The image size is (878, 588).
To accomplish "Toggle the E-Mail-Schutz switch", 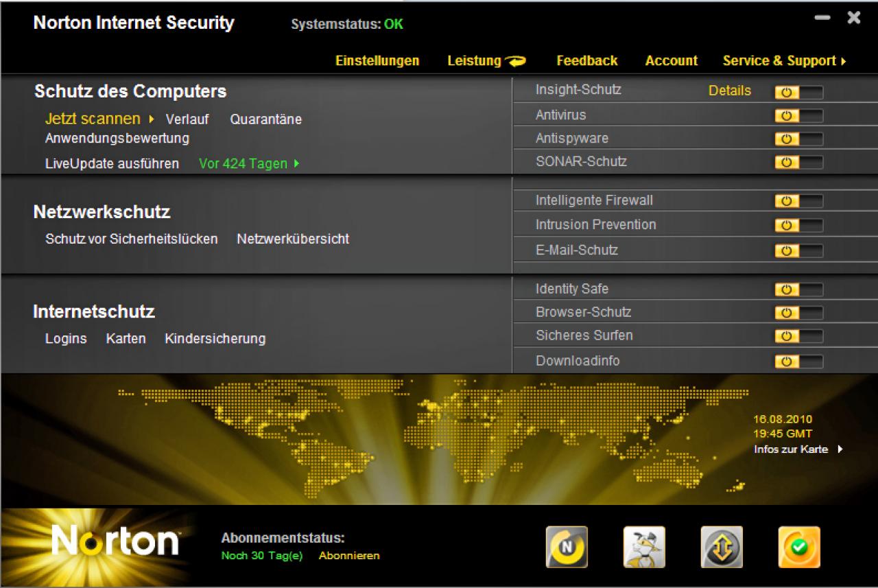I will coord(798,250).
